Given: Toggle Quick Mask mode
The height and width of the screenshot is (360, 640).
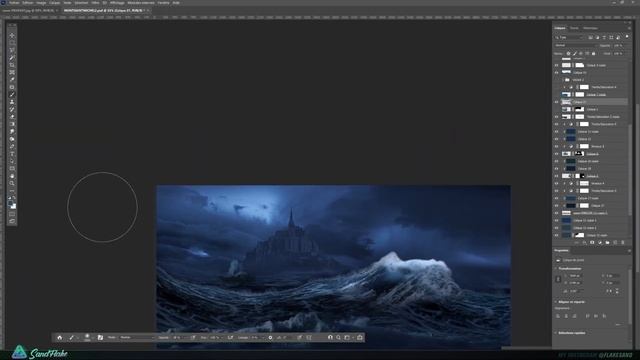Looking at the screenshot, I should 12,214.
